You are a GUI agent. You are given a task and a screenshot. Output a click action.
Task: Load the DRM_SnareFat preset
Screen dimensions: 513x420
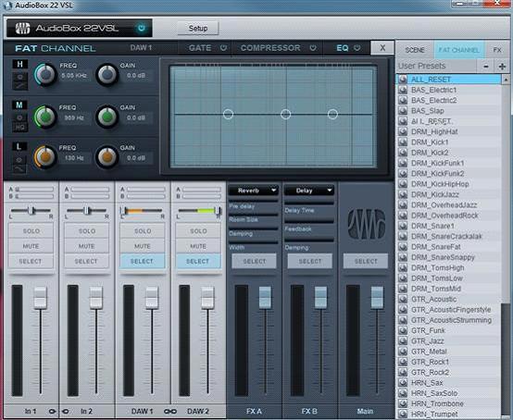coord(448,247)
